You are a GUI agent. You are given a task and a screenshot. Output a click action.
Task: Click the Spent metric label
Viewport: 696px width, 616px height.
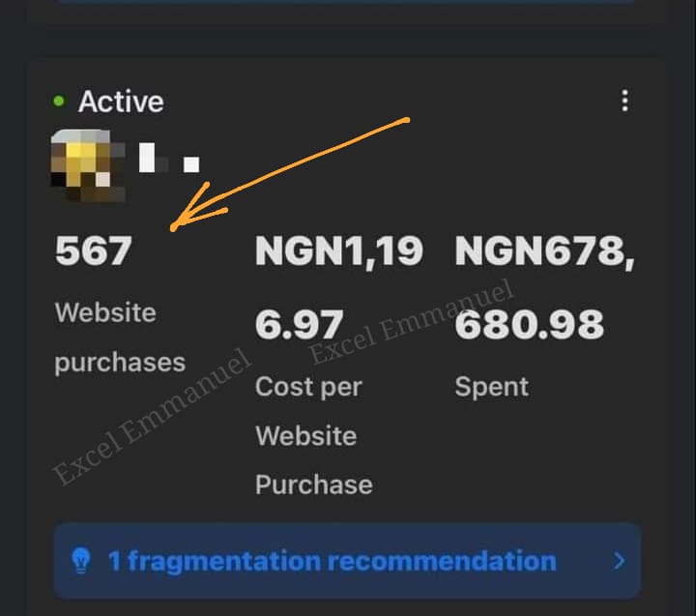(492, 387)
